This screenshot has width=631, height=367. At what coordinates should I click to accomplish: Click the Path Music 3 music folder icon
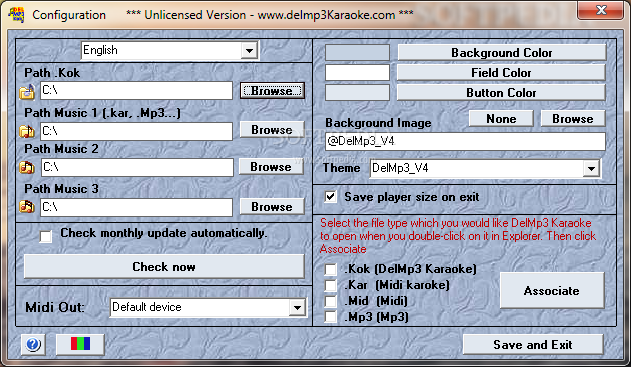[x=27, y=206]
